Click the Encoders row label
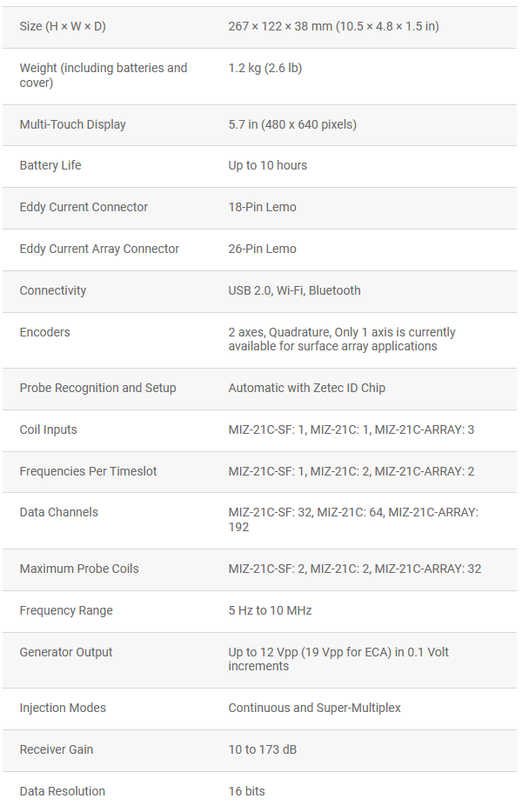This screenshot has height=812, width=522. [45, 332]
